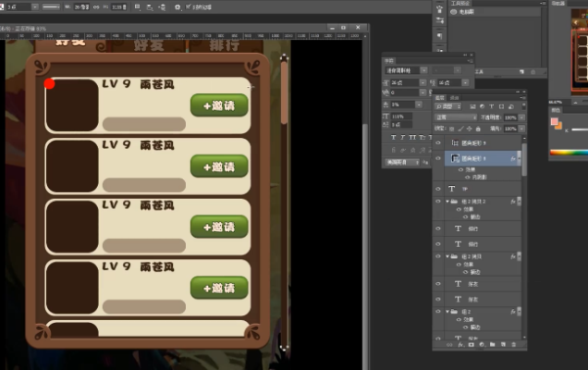This screenshot has width=588, height=370.
Task: Collapse the second group folder in Layers
Action: [x=447, y=256]
